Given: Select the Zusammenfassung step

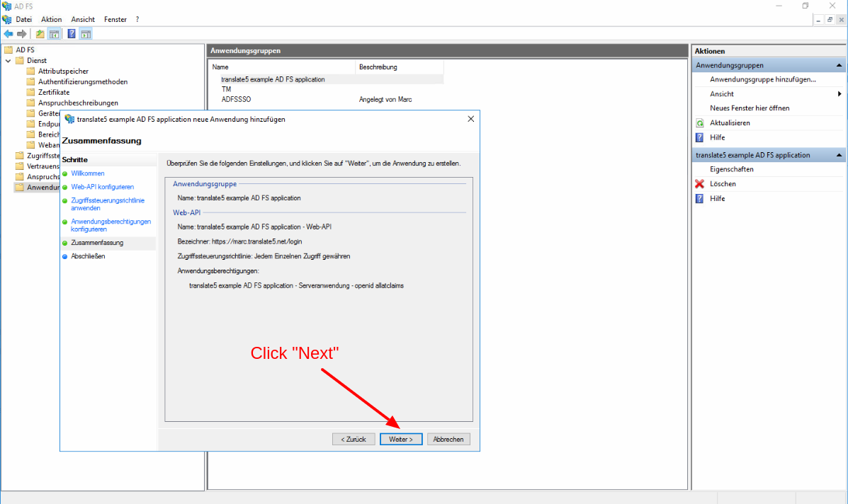Looking at the screenshot, I should (x=97, y=243).
